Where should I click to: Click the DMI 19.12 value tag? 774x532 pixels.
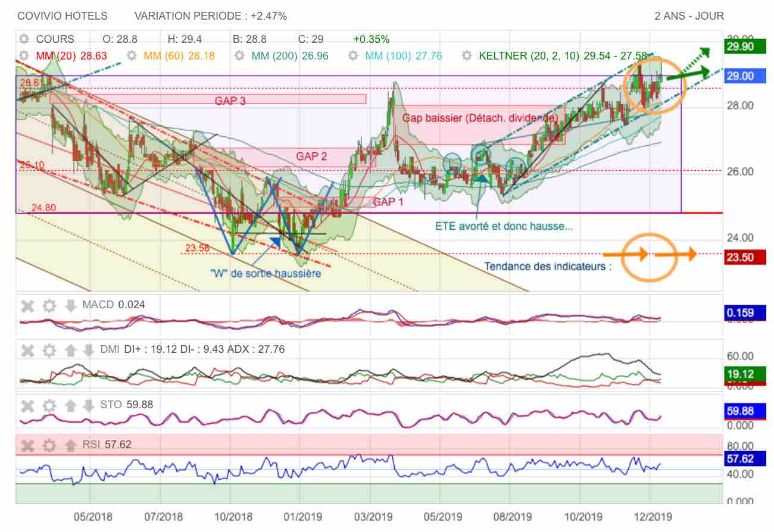click(744, 375)
